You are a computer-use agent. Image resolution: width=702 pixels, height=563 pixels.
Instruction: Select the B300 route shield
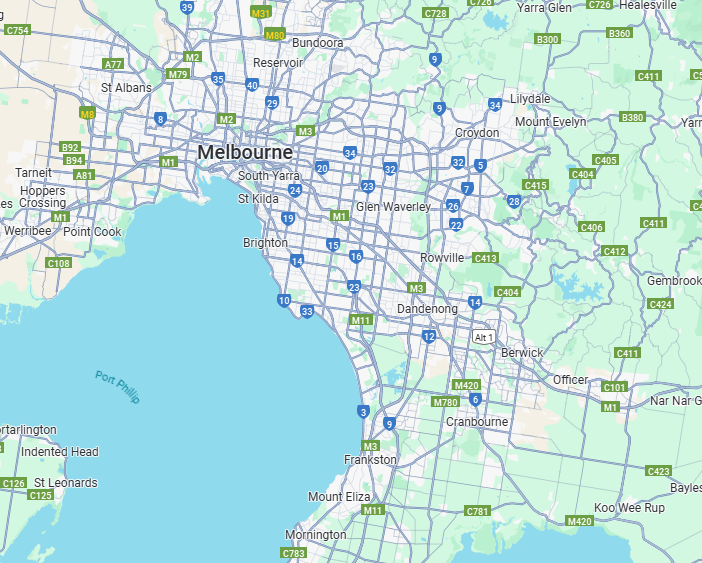(x=547, y=39)
